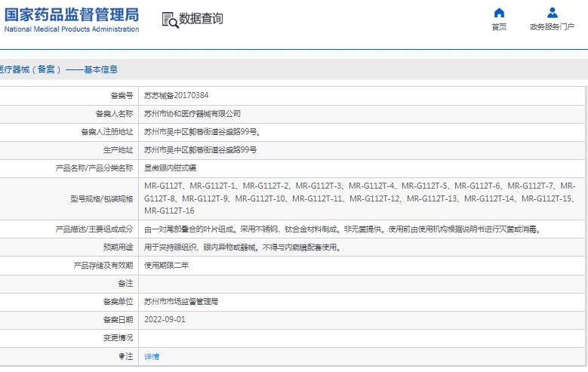
Task: Click National Medical Products Administration subtitle
Action: click(72, 29)
